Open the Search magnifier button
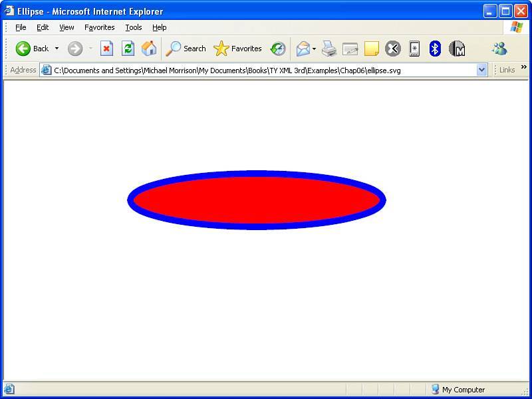The image size is (532, 399). [x=186, y=49]
